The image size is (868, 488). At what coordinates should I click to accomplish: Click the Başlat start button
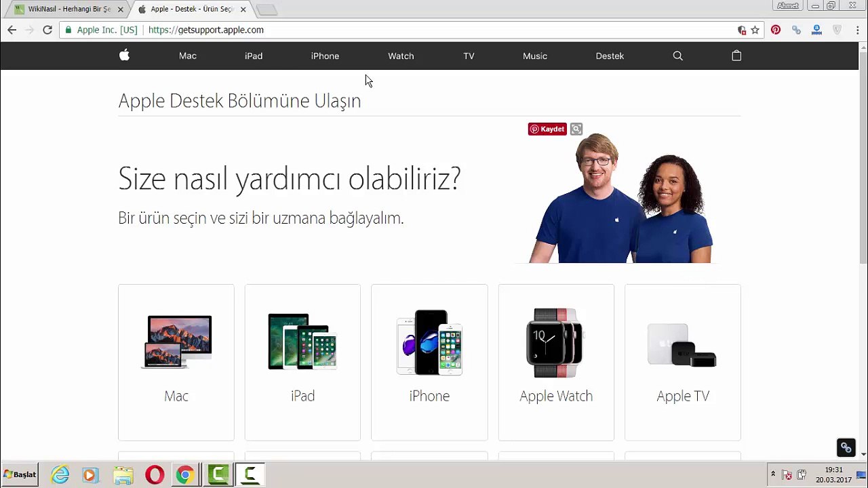[20, 474]
